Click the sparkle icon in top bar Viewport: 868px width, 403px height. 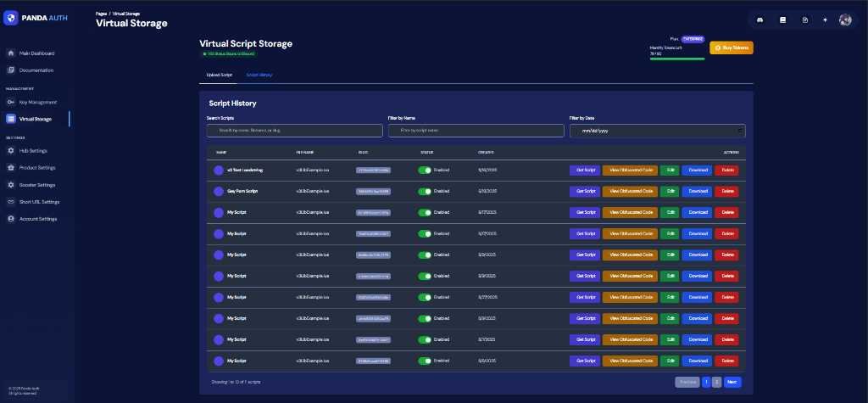tap(825, 20)
